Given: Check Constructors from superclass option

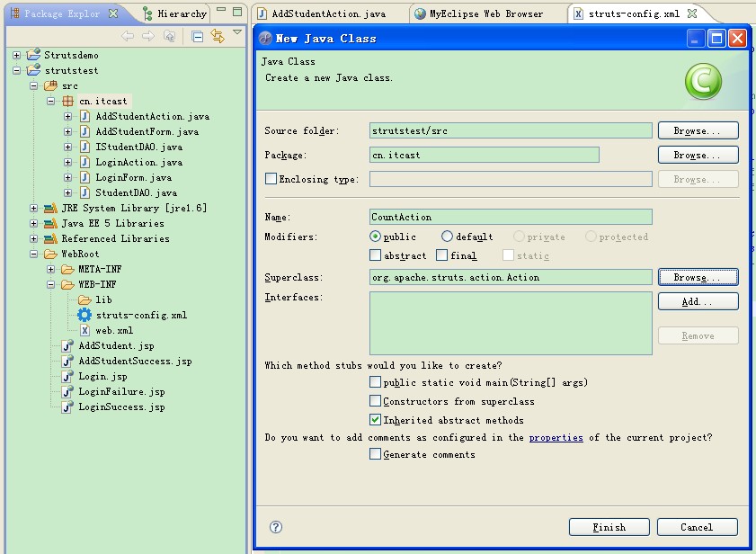Looking at the screenshot, I should pos(375,400).
